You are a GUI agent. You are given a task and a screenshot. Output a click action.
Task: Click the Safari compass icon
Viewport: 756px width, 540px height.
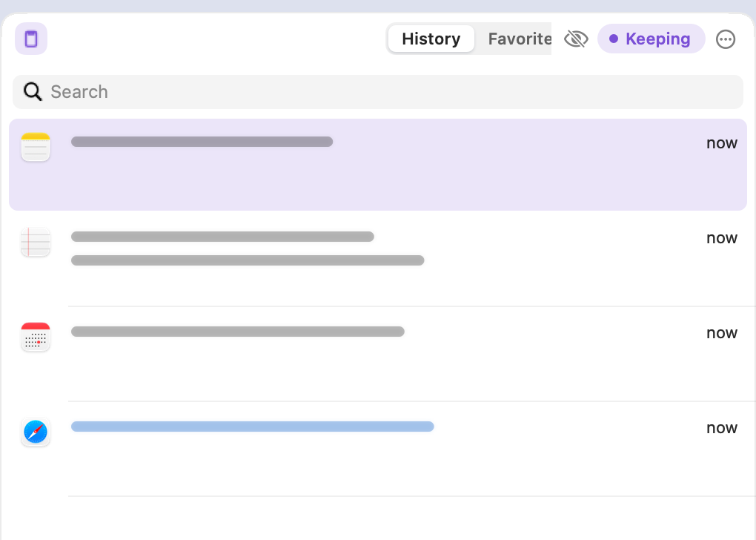[x=36, y=432]
